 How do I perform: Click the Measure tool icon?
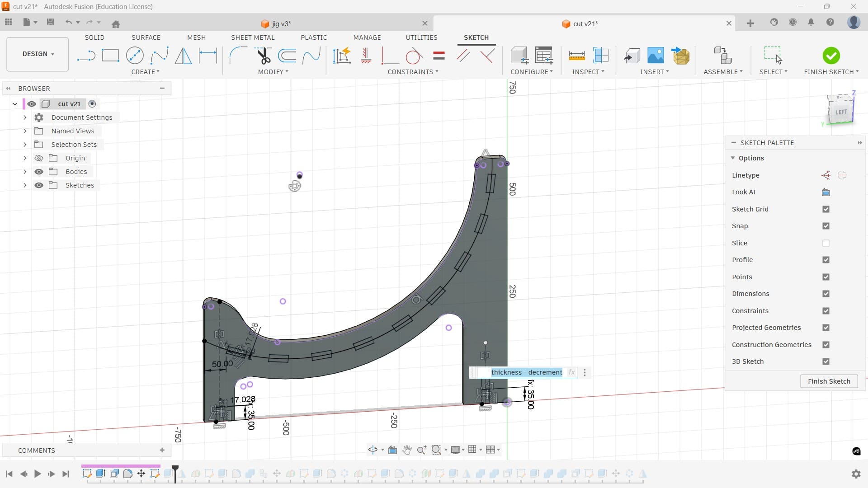(576, 56)
